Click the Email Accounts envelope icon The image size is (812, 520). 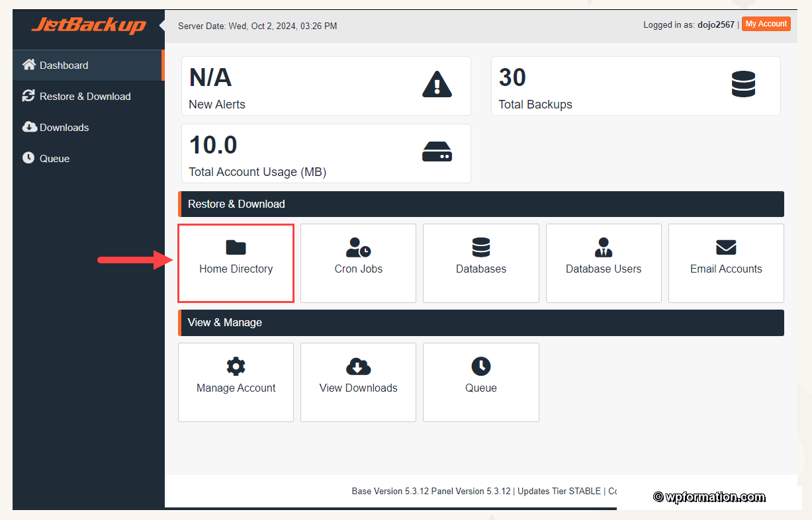click(726, 247)
